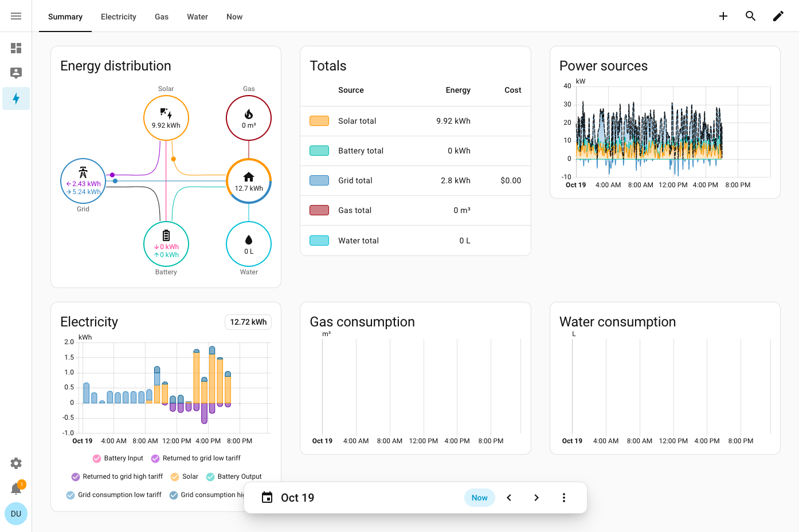Viewport: 799px width, 532px height.
Task: Click Solar total orange color swatch
Action: pyautogui.click(x=319, y=121)
